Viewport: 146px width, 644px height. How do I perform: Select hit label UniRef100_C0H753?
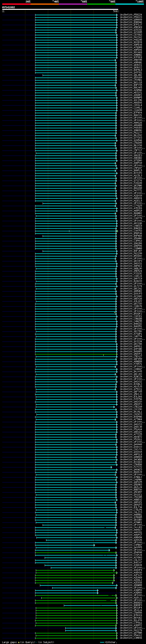(x=131, y=231)
